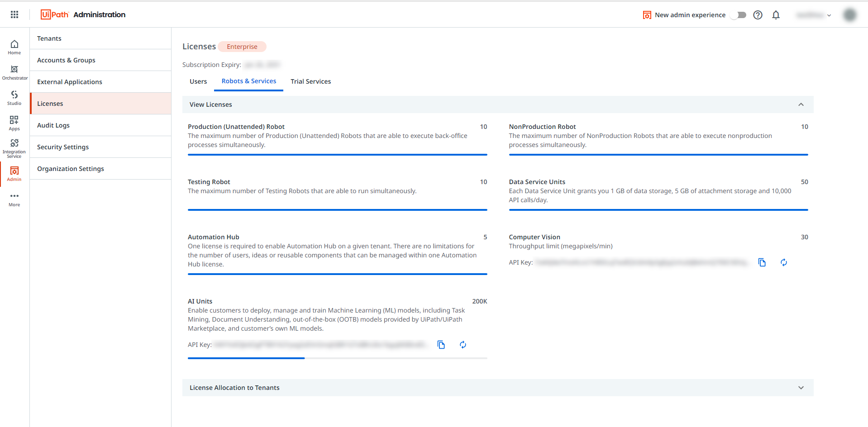Copy the AI Units API key
Viewport: 868px width, 427px height.
pos(441,345)
